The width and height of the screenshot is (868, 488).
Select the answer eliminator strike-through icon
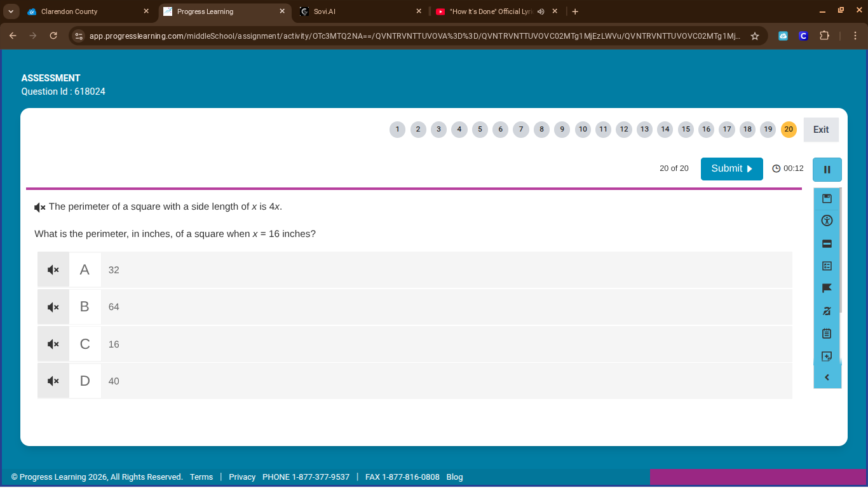pos(827,311)
